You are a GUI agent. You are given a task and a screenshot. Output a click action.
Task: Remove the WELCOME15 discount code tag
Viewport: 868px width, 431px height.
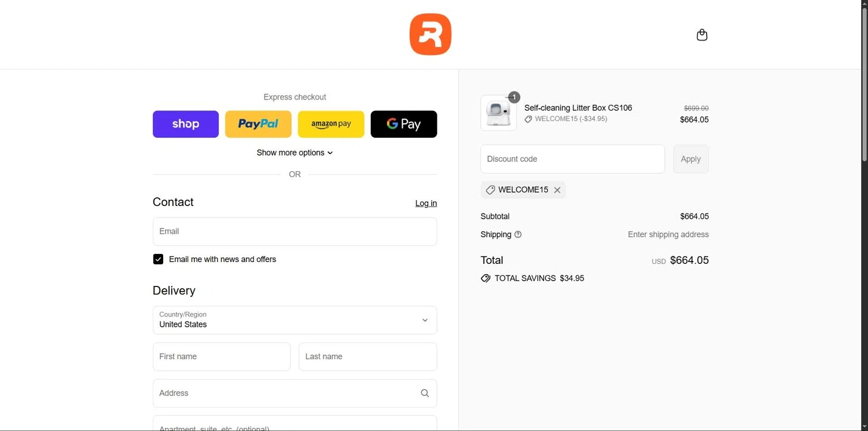pyautogui.click(x=557, y=190)
